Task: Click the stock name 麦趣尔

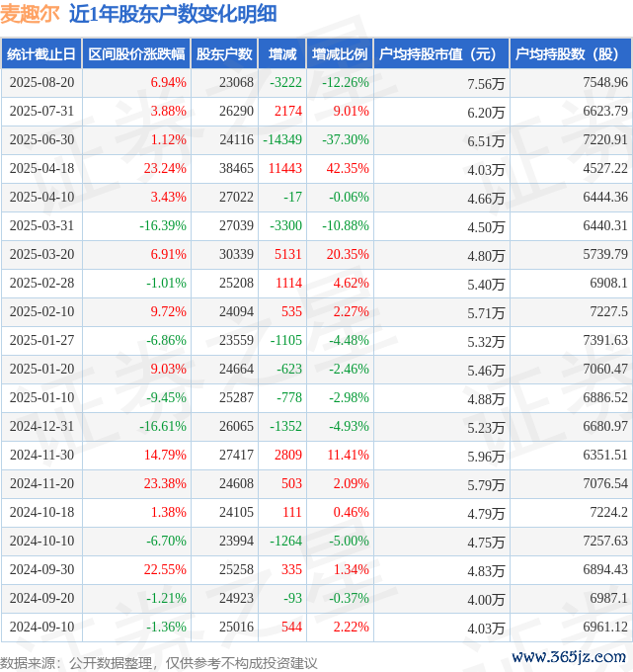Action: click(30, 14)
